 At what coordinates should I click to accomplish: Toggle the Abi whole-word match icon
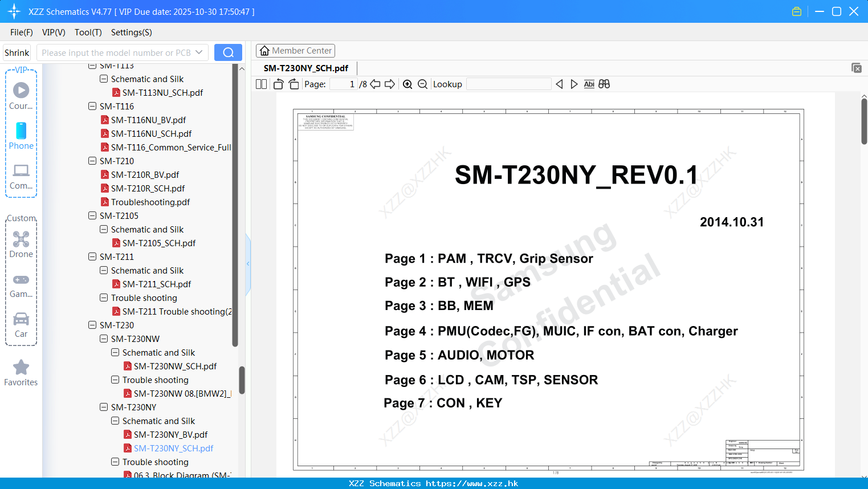589,84
